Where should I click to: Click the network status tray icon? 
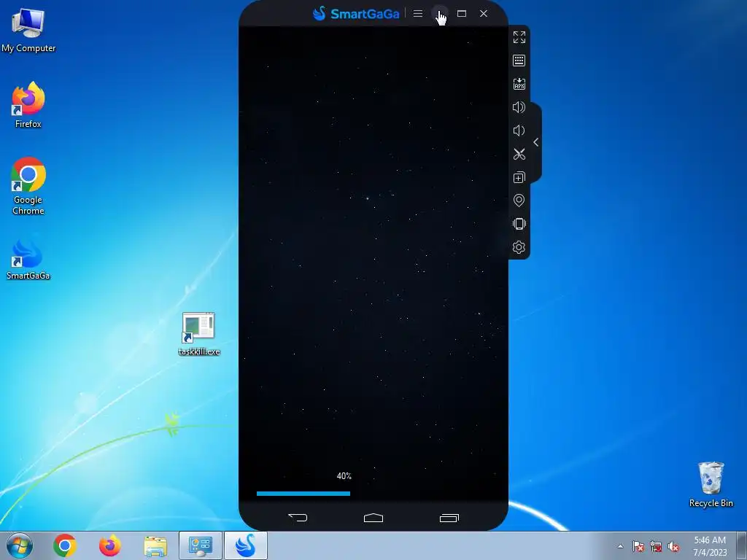click(x=656, y=546)
